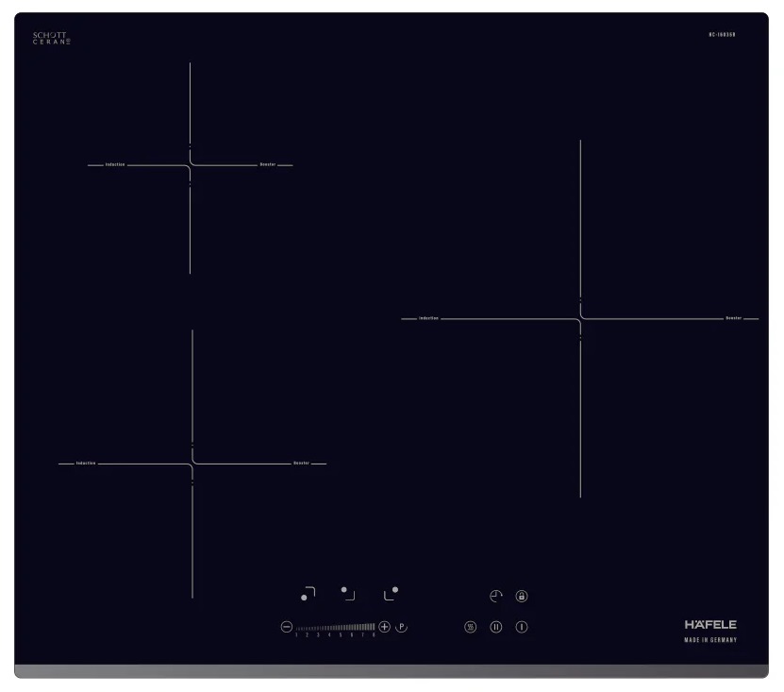Click the Booster label of the right zone
The width and height of the screenshot is (784, 692).
coord(733,318)
